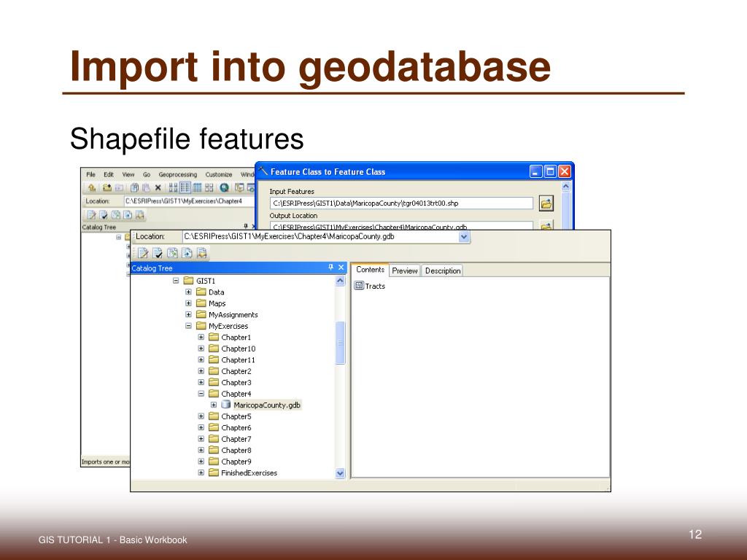Click the Input Features browse folder button
Image resolution: width=747 pixels, height=560 pixels.
coord(546,203)
